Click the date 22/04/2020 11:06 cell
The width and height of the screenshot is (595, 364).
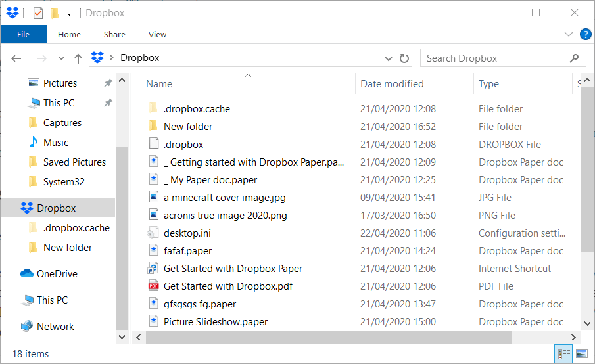398,233
